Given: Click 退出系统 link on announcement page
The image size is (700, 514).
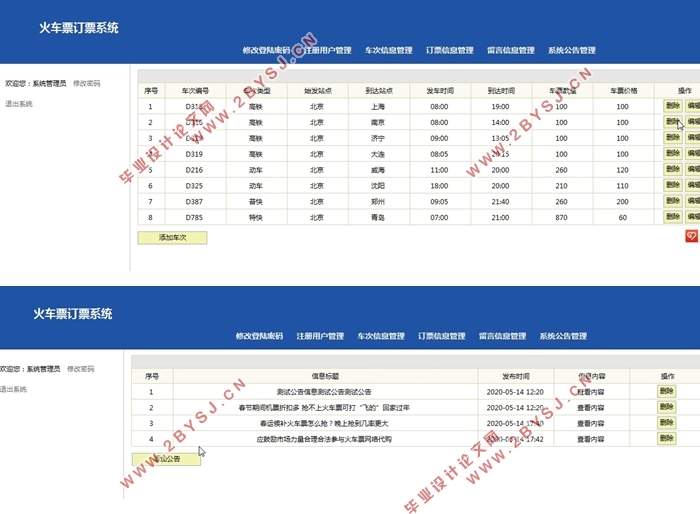Looking at the screenshot, I should pos(13,389).
